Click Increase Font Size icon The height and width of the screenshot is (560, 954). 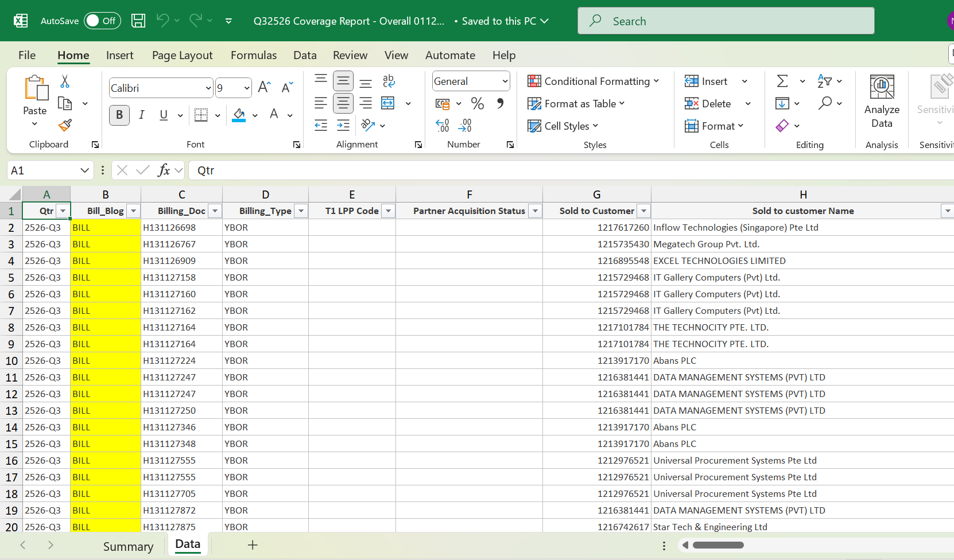tap(264, 87)
